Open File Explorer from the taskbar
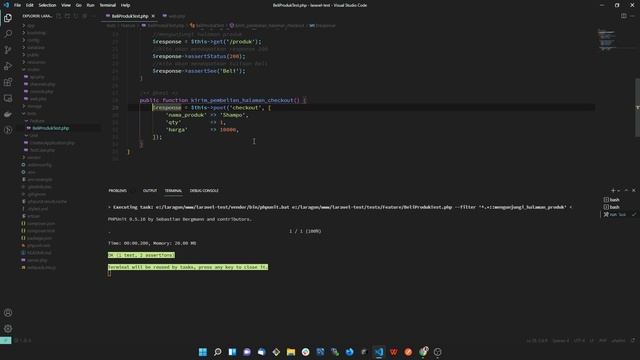 [291, 352]
